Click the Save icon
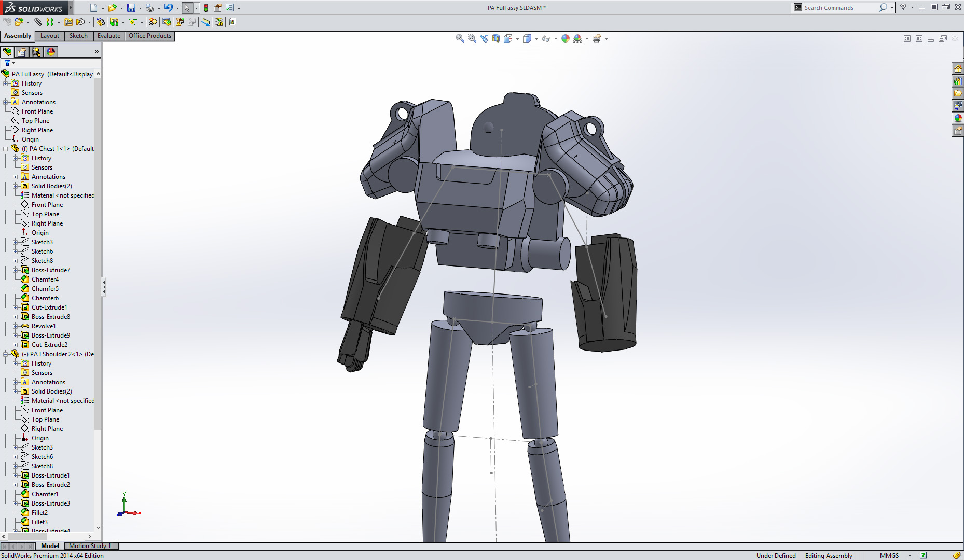The height and width of the screenshot is (560, 964). 131,8
